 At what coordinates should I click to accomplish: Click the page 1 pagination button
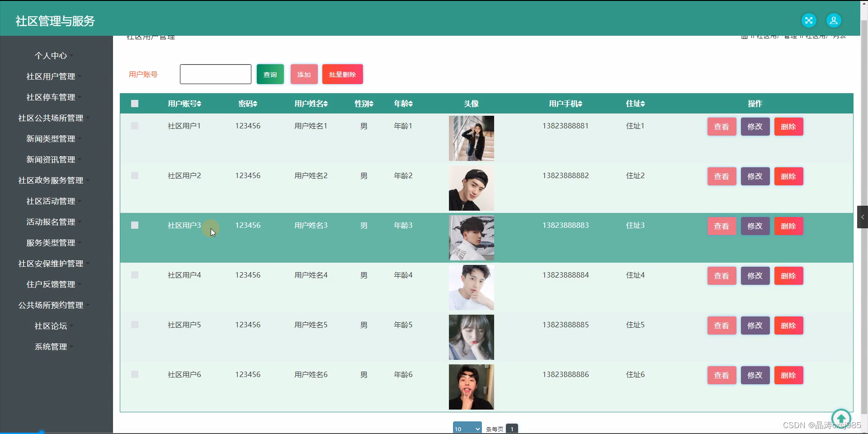[512, 429]
